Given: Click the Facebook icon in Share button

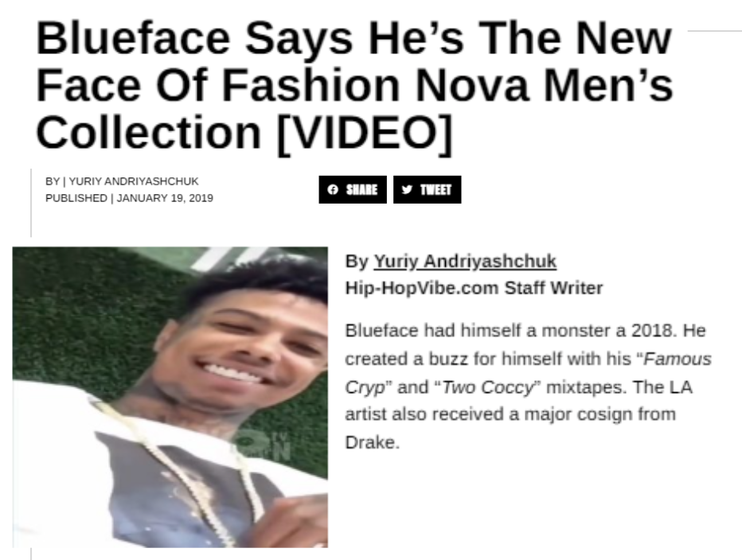Looking at the screenshot, I should pos(333,189).
